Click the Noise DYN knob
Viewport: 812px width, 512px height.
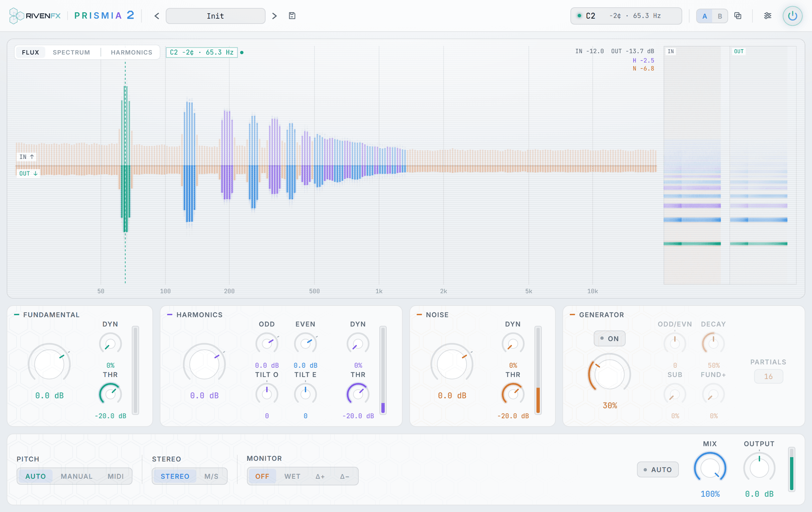tap(513, 344)
